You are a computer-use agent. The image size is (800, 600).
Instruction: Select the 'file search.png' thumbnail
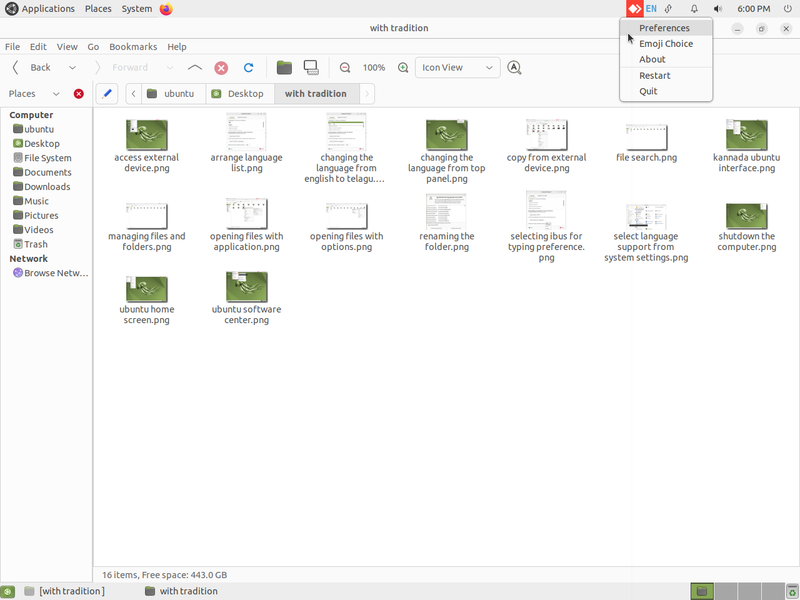coord(646,136)
